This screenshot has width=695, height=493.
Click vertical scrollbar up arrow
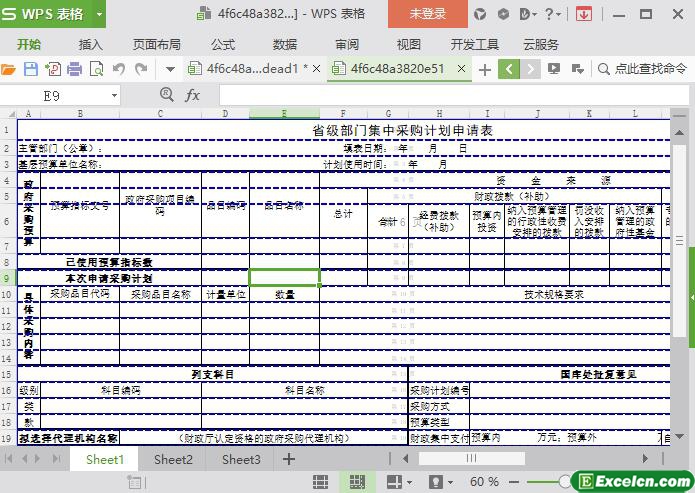679,133
